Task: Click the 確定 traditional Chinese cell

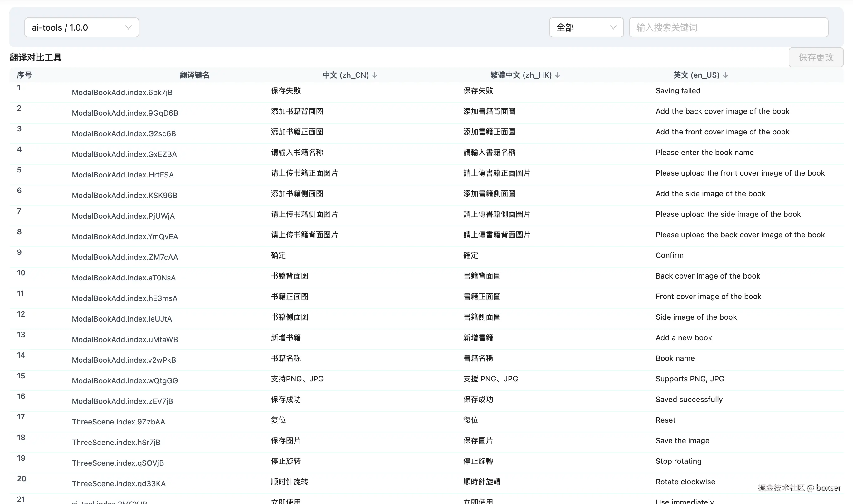Action: click(470, 255)
